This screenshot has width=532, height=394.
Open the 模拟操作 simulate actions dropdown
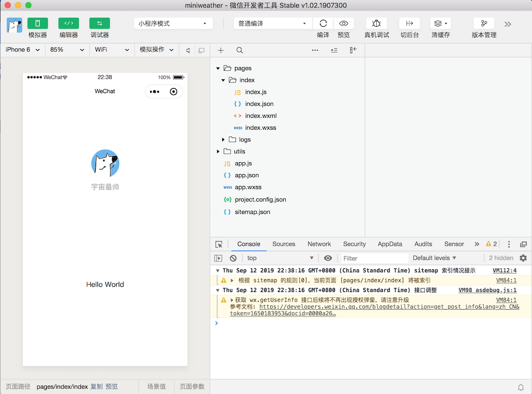(157, 50)
